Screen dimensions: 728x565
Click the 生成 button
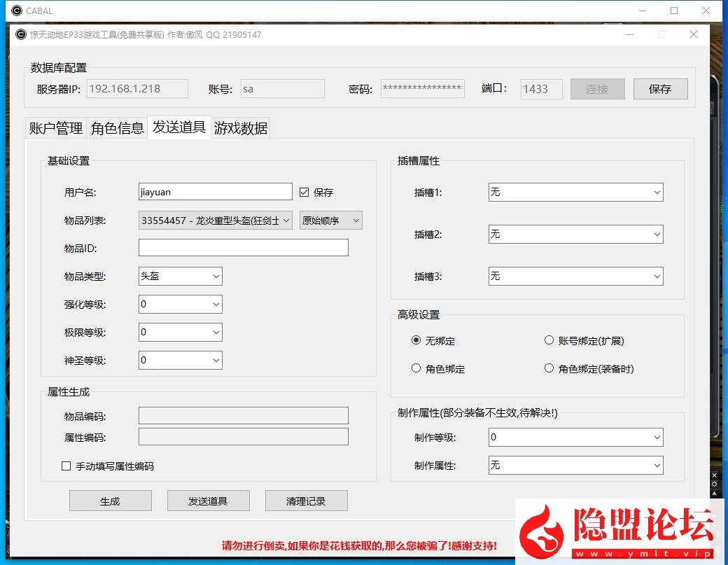tap(111, 501)
